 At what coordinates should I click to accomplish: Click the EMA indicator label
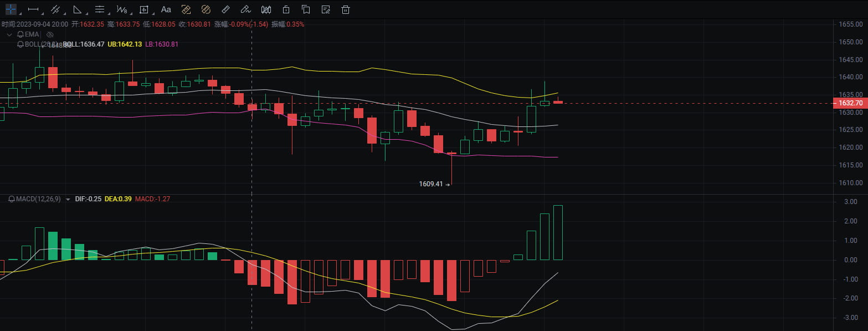click(x=32, y=34)
